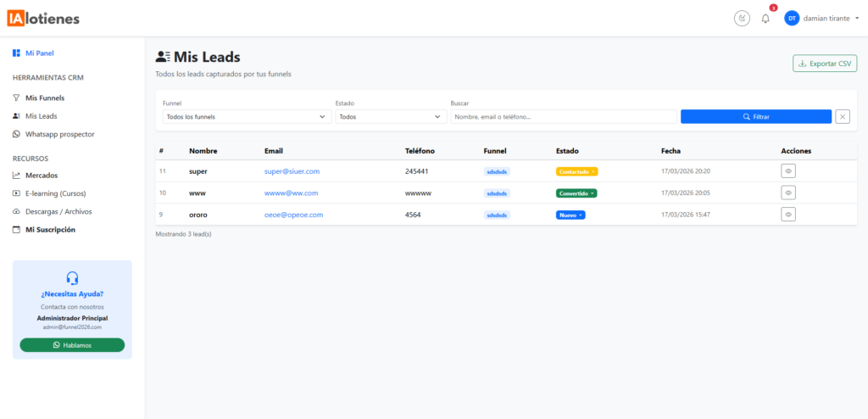Click the Filtrar button

point(755,116)
